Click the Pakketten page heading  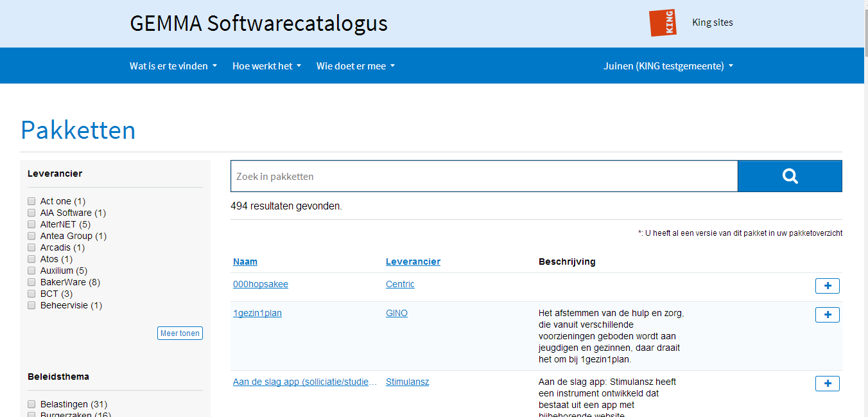coord(78,130)
